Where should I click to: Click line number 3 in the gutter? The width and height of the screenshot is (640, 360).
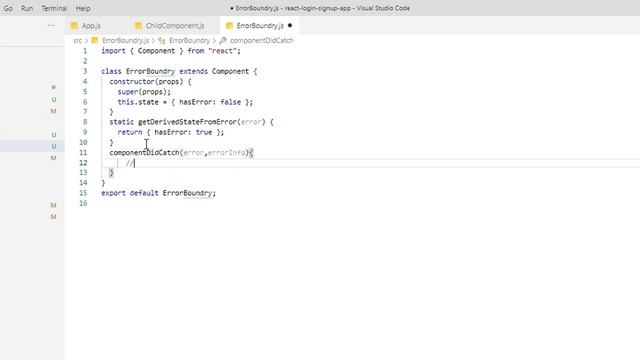point(85,71)
